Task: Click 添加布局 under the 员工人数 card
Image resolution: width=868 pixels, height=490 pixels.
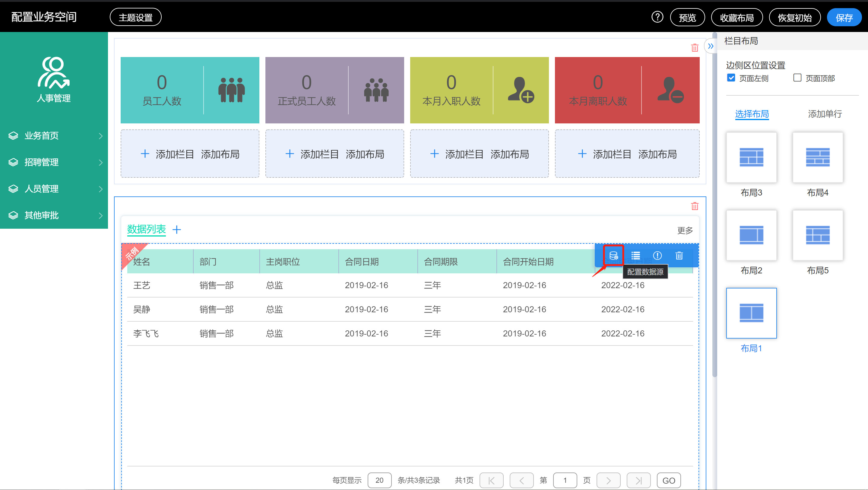Action: pyautogui.click(x=220, y=154)
